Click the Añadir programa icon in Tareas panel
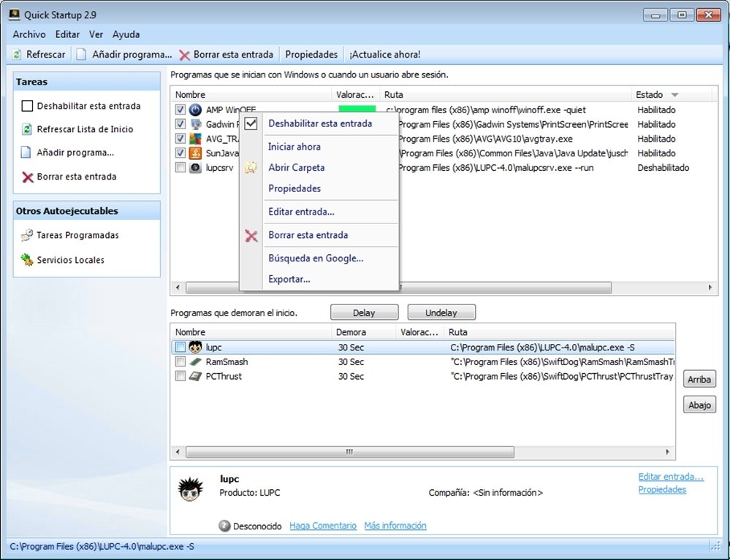The height and width of the screenshot is (560, 730). point(26,153)
